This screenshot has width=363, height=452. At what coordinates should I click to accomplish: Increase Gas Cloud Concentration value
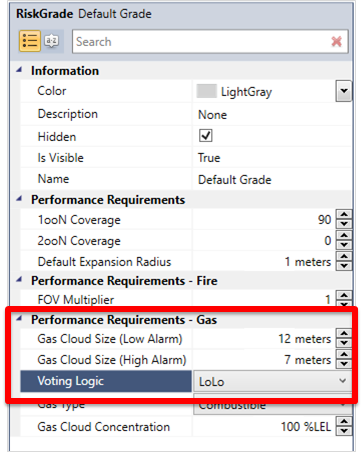[344, 422]
